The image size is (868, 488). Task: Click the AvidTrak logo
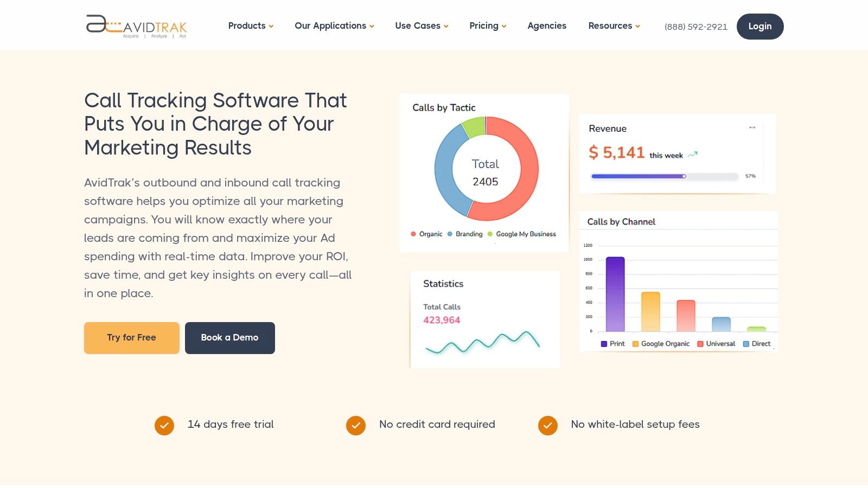136,26
